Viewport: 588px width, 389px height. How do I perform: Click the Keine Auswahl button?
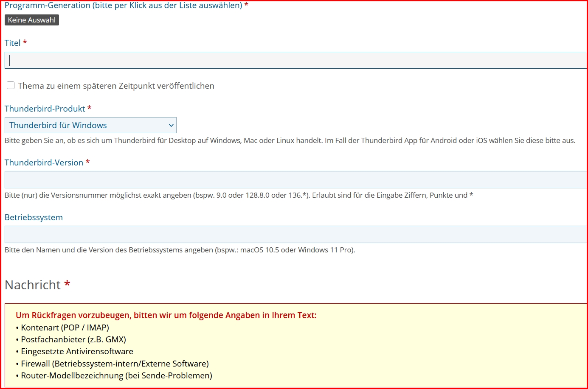32,20
